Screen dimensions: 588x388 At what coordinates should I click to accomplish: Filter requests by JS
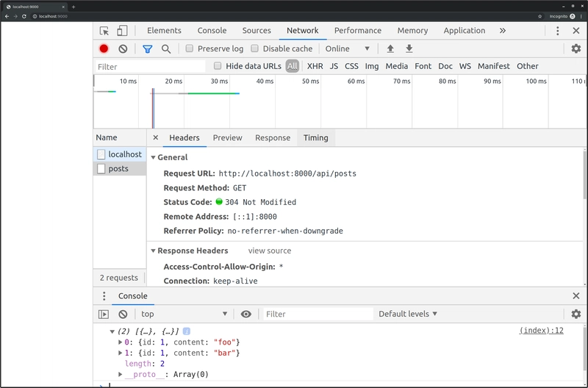coord(334,66)
